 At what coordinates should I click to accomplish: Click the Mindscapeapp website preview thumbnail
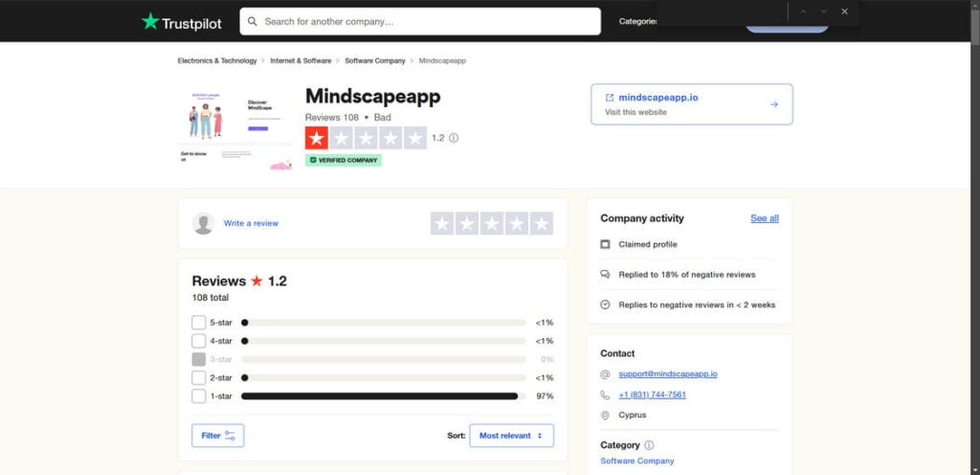point(234,127)
